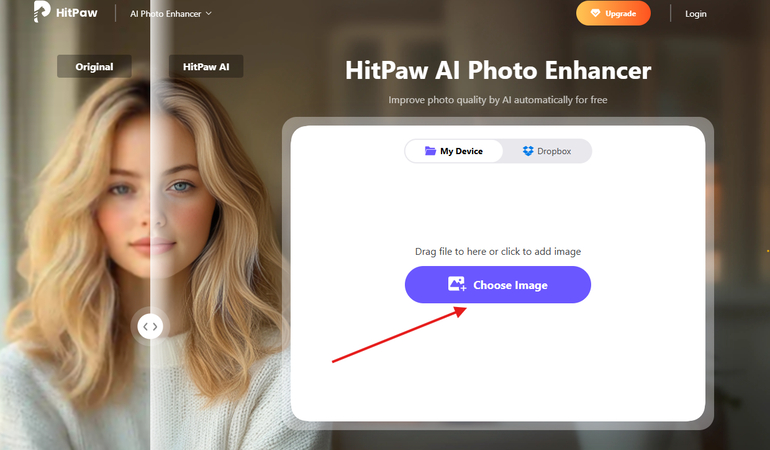Click the Choose Image button
Viewport: 770px width, 450px height.
pyautogui.click(x=497, y=284)
